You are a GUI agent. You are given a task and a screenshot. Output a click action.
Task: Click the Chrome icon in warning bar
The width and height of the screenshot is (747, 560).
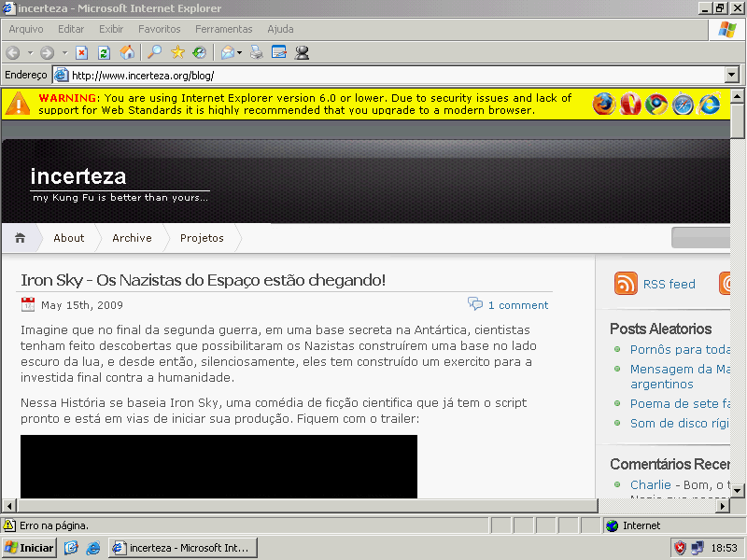(x=657, y=104)
